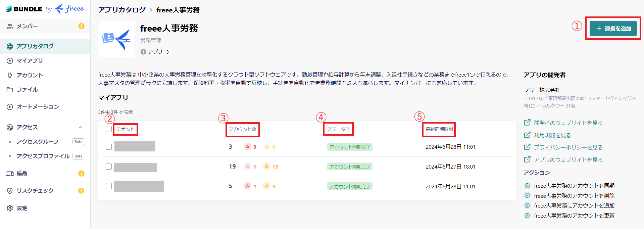
Task: Run freee人事労務のアカウントを削除 action
Action: pos(574,196)
